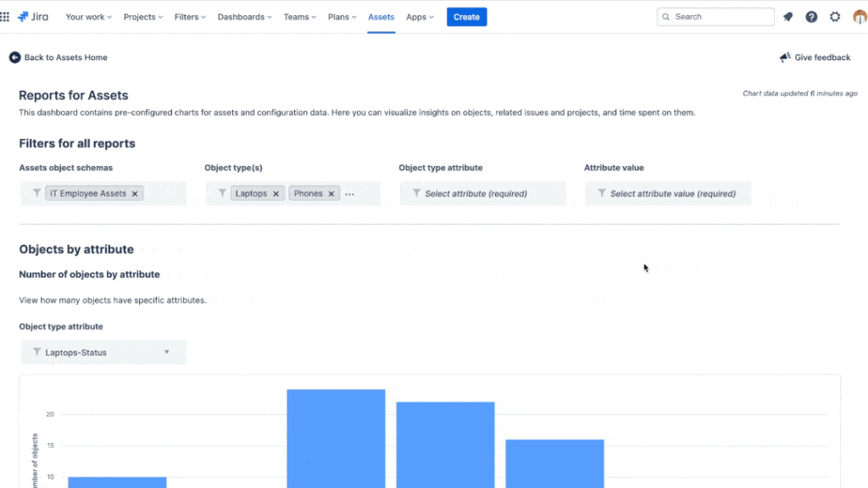Click the back arrow beside Back to Assets Home
868x488 pixels.
point(14,57)
